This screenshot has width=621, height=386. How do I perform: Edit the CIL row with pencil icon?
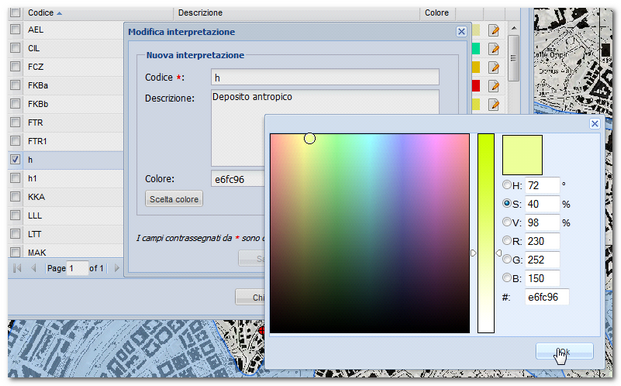pyautogui.click(x=493, y=49)
